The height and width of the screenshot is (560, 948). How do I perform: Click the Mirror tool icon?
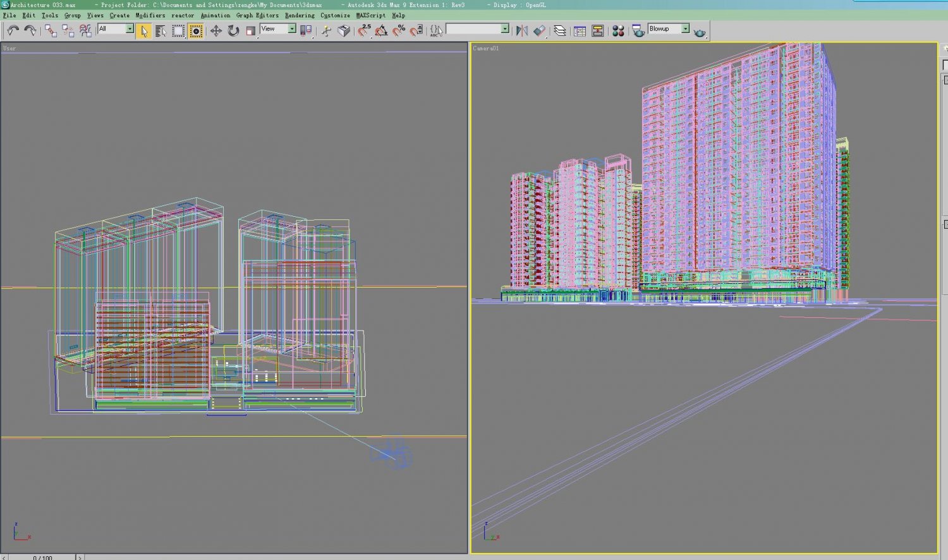(x=521, y=29)
